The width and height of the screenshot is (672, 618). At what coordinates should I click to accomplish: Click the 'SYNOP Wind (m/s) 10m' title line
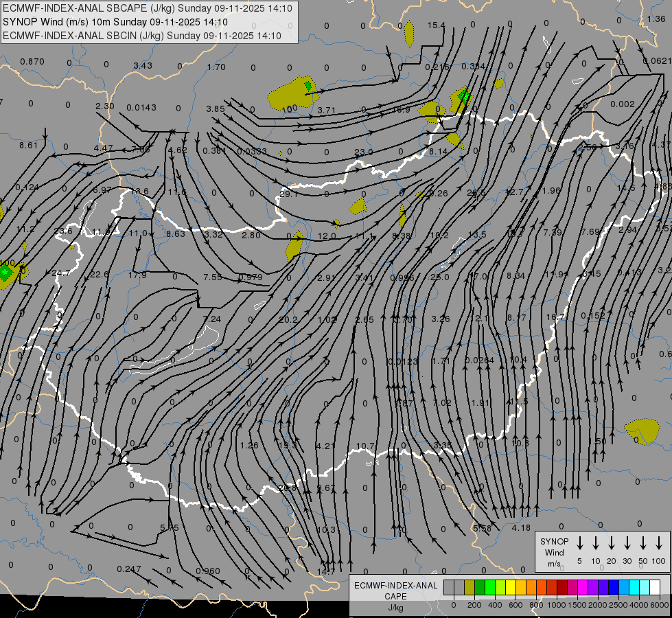point(115,22)
